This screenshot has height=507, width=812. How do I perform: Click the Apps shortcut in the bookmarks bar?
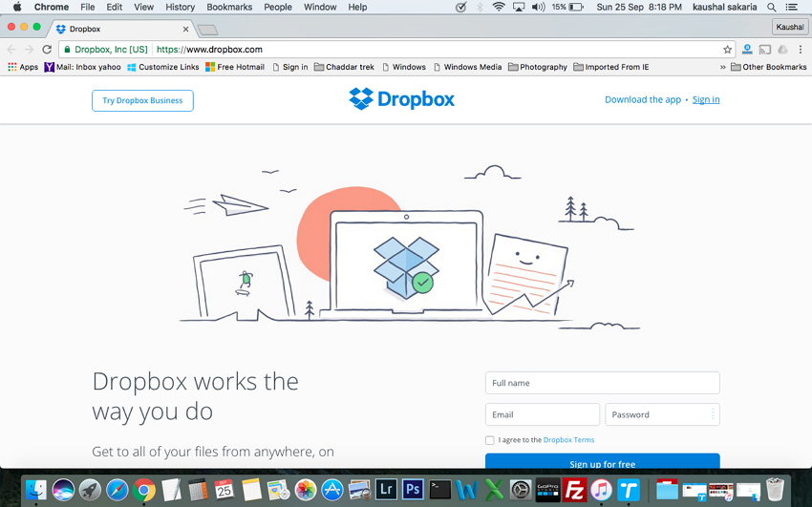(x=23, y=67)
